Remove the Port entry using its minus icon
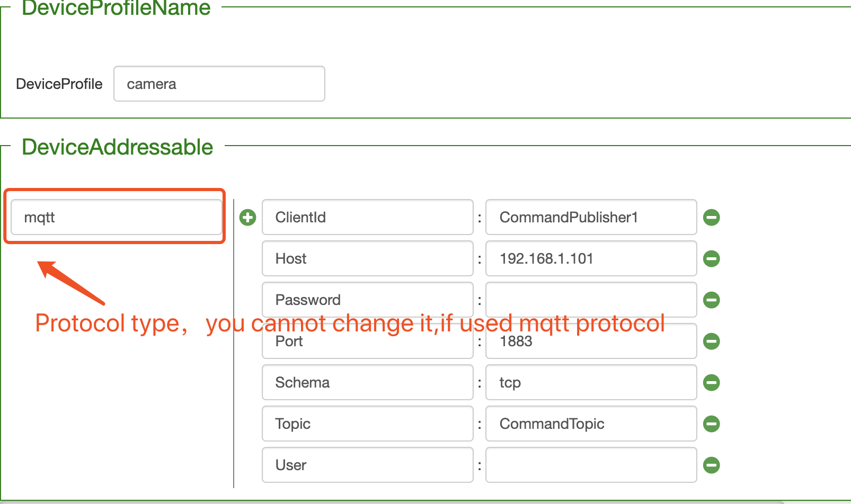 click(712, 341)
